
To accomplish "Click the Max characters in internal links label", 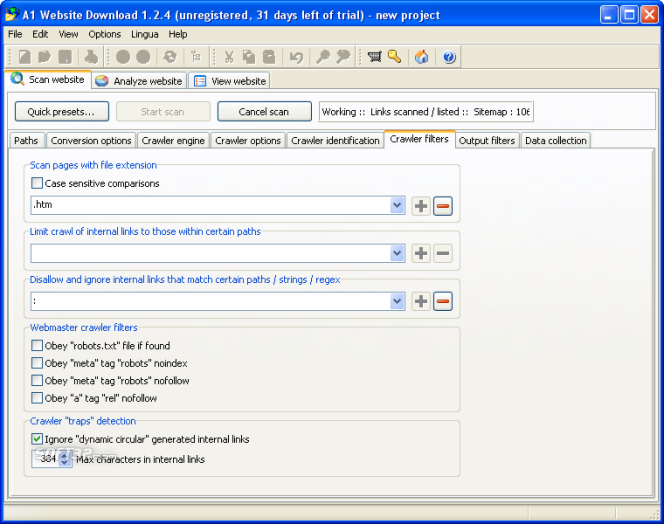I will 141,459.
